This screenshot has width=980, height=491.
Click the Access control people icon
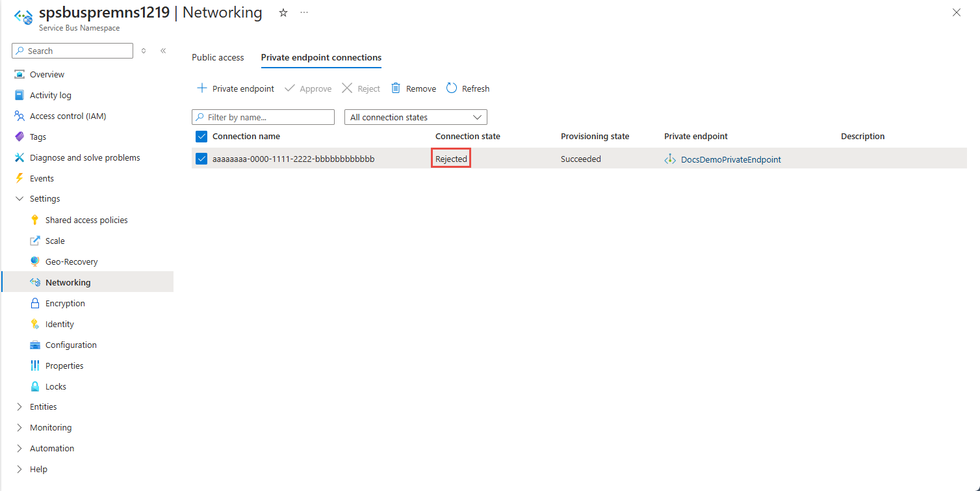pyautogui.click(x=19, y=116)
